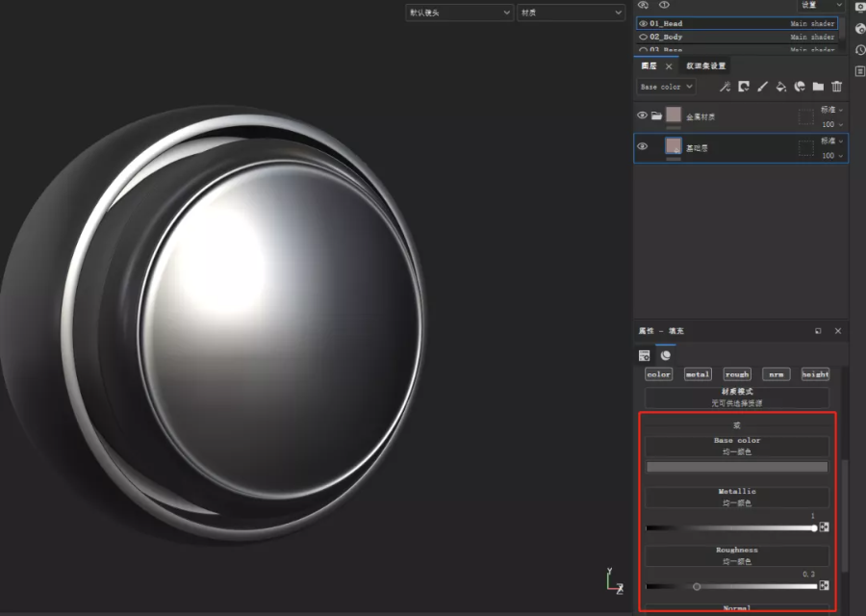Hide the 金属材质 folder layer
The width and height of the screenshot is (866, 616).
coord(643,115)
